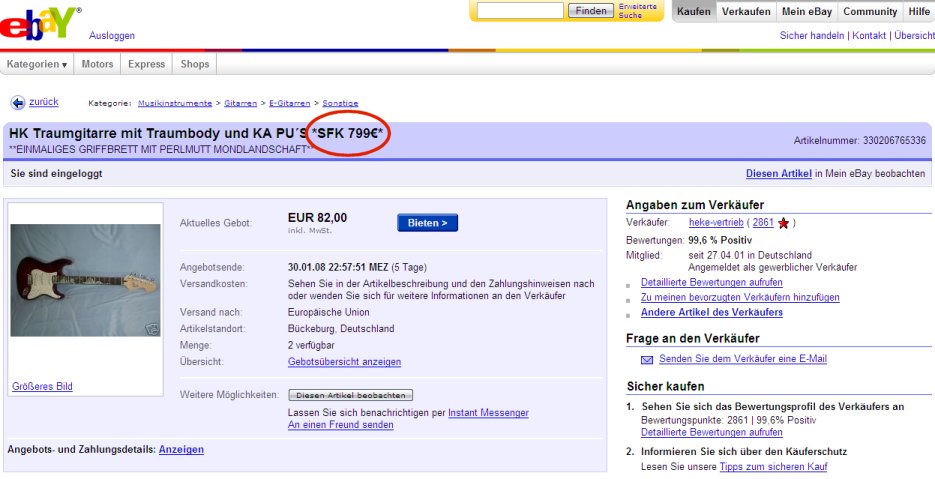Select the Verkaufen menu tab
The width and height of the screenshot is (935, 479).
point(746,11)
